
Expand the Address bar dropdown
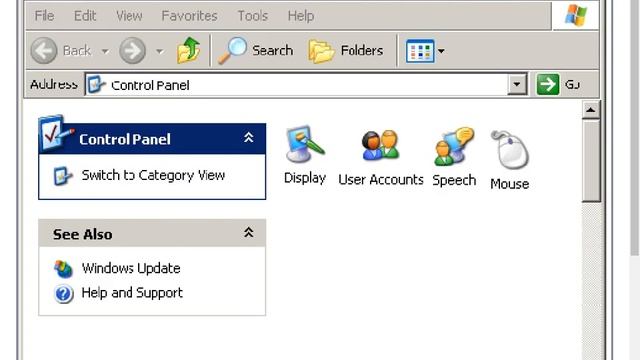click(x=517, y=84)
